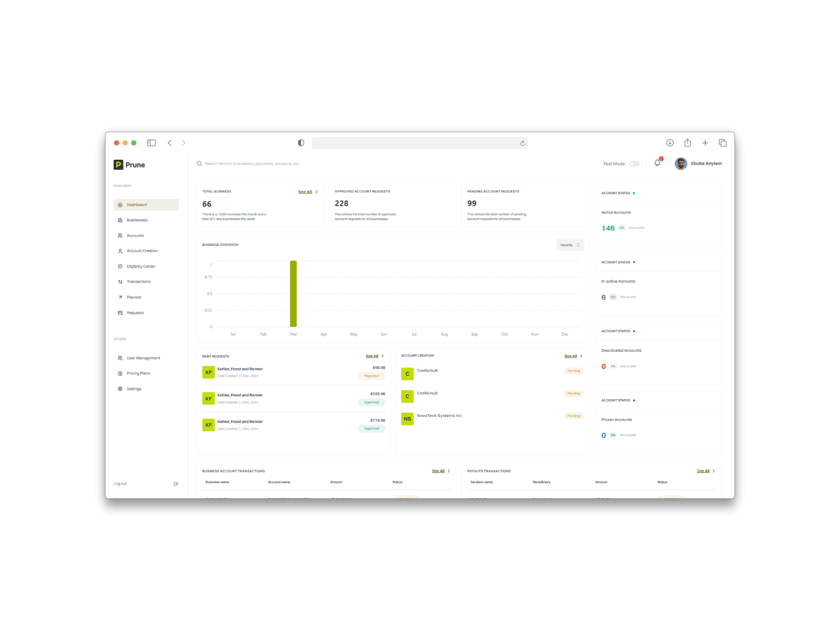Click the Prune logo
The width and height of the screenshot is (840, 630).
[x=129, y=165]
